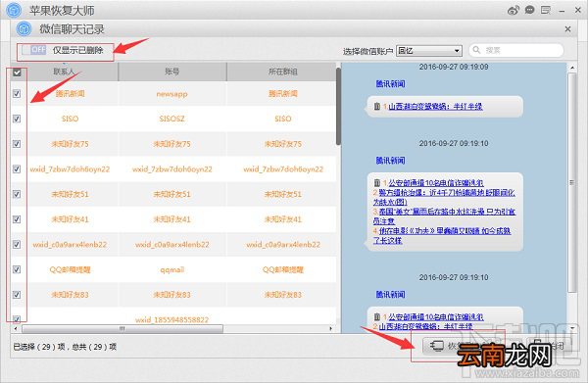Open the 山西湘白空巢爆炳 news link in first message
The image size is (588, 383).
[435, 107]
